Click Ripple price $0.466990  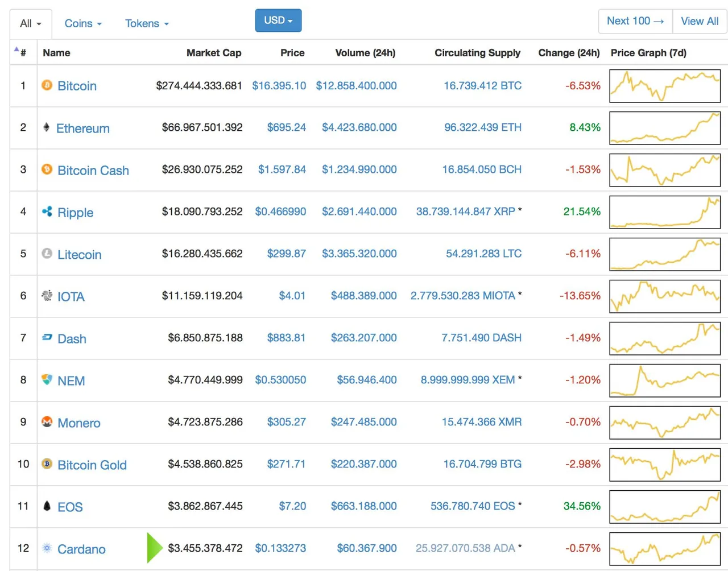coord(280,212)
